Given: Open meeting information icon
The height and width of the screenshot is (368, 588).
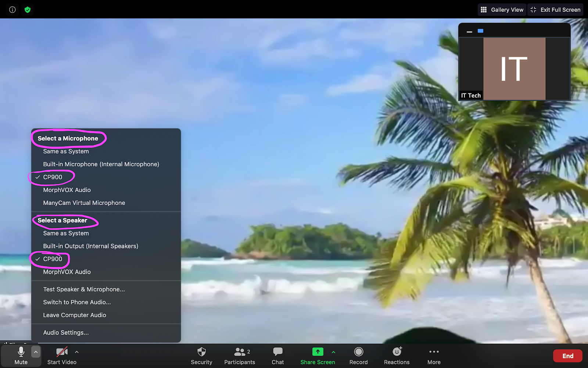Looking at the screenshot, I should 12,10.
